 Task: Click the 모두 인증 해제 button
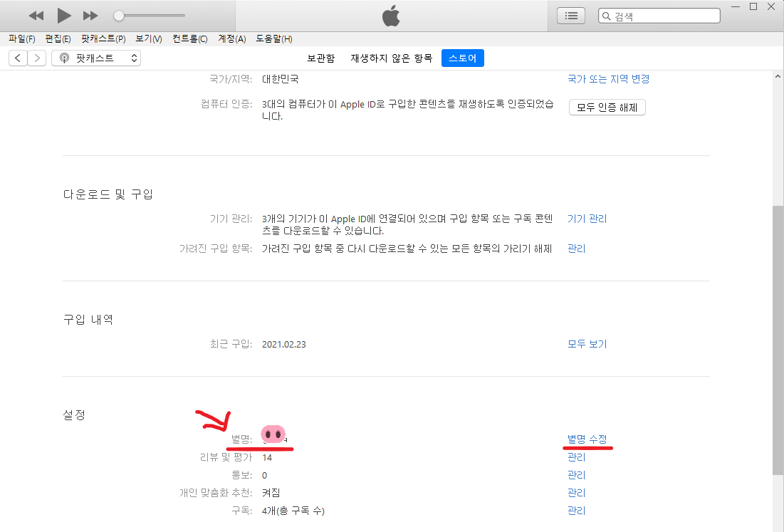(607, 108)
